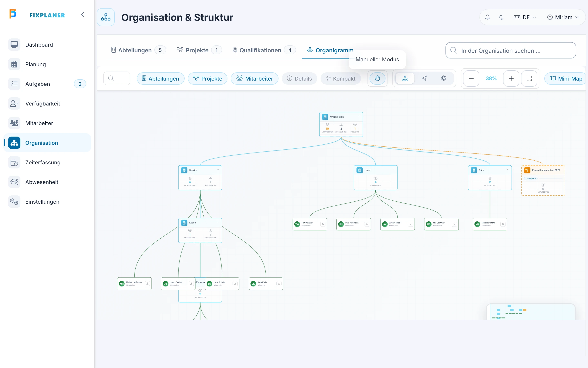Collapse the Service node chevron
The height and width of the screenshot is (368, 588).
click(x=218, y=170)
